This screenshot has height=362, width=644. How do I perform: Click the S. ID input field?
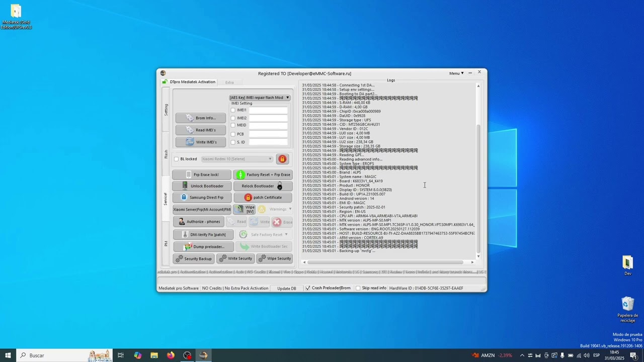268,142
